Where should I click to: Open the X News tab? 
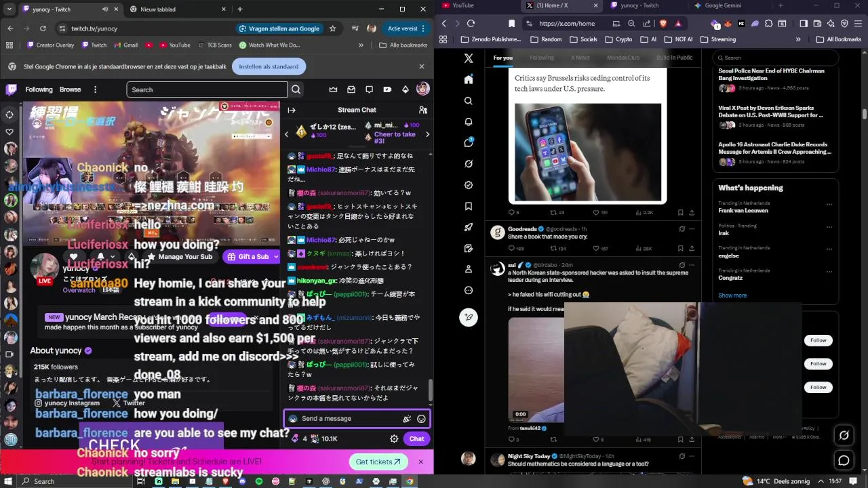pos(580,58)
